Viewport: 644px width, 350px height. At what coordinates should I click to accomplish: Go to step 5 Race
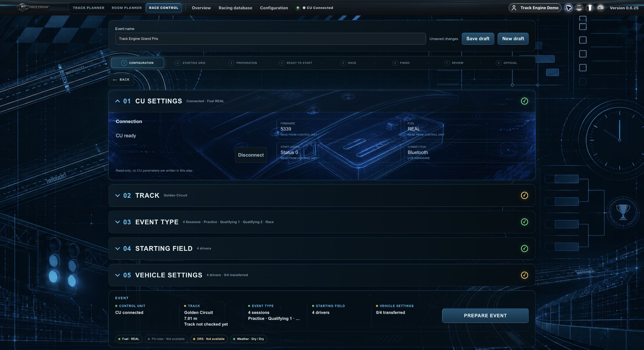click(x=348, y=63)
